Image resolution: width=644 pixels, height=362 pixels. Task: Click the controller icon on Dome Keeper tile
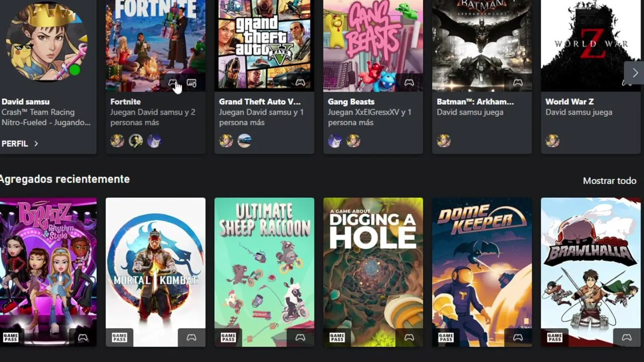pyautogui.click(x=518, y=337)
